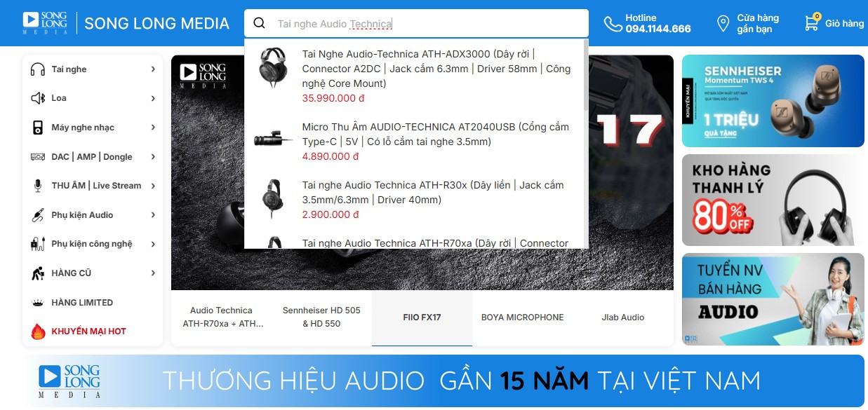Open the Loa menu item
The image size is (868, 410).
click(x=93, y=98)
